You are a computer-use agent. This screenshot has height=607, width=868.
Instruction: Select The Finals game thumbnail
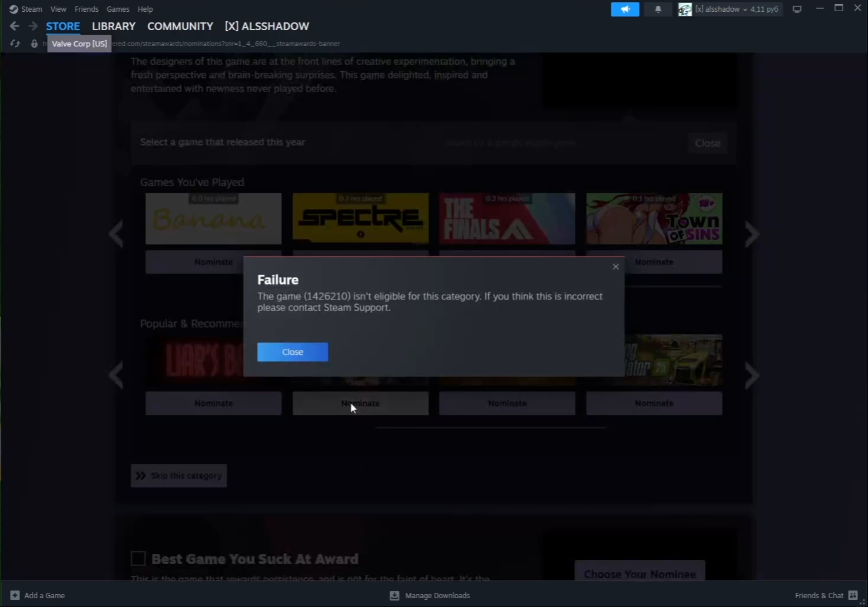coord(507,219)
